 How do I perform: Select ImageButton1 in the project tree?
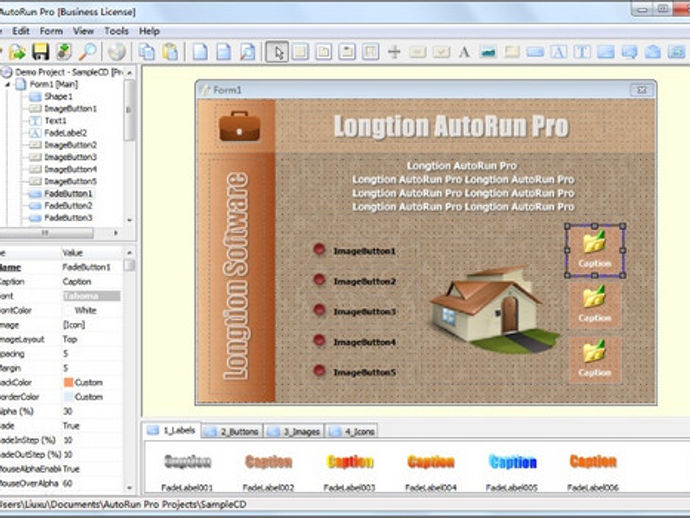(70, 109)
